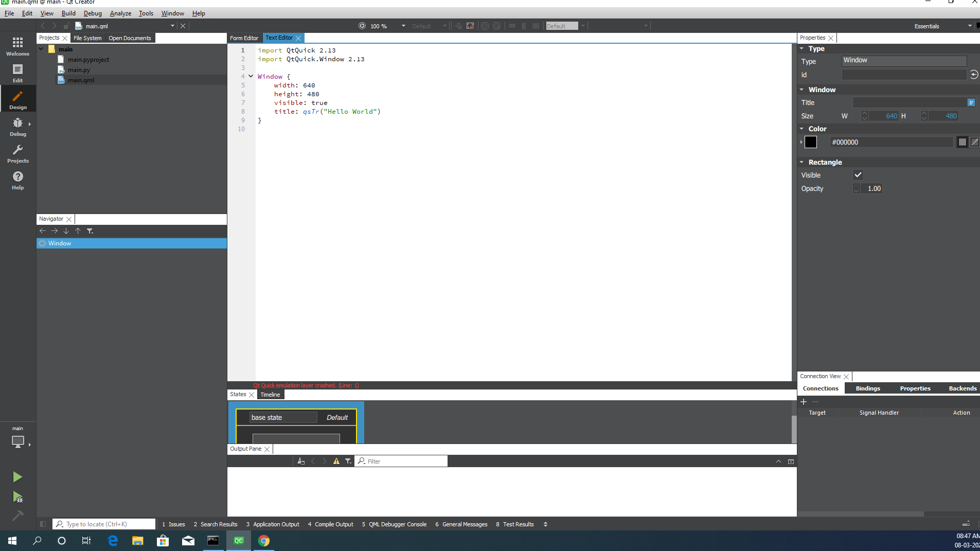Click the show bounding rectangles toolbar icon
This screenshot has height=551, width=980.
(470, 26)
